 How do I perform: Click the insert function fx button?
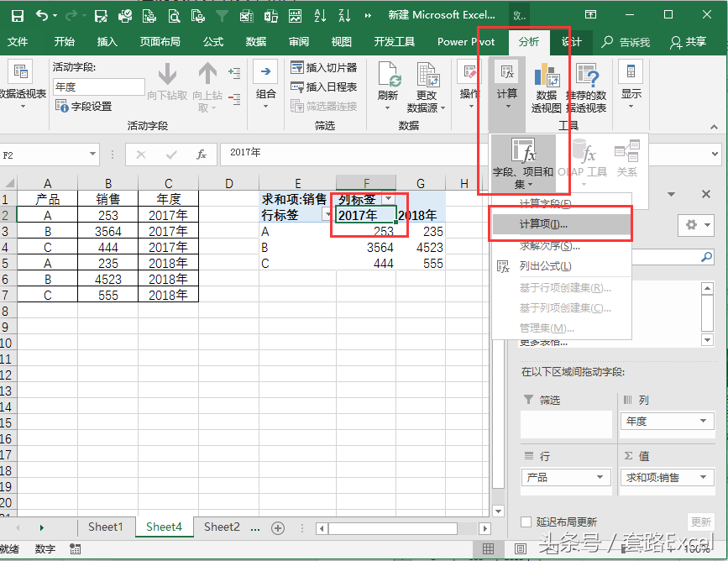(x=201, y=155)
